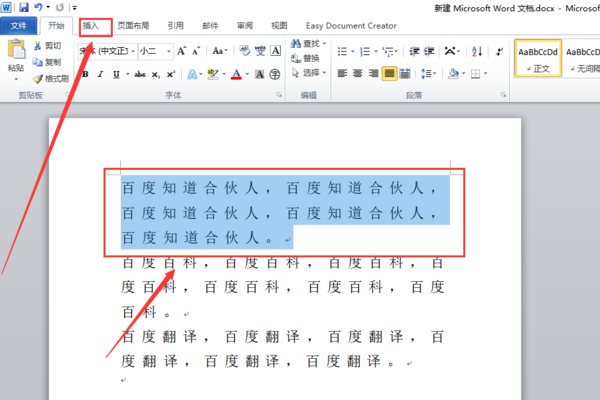The height and width of the screenshot is (400, 600).
Task: Toggle Character Shading (A) button
Action: tap(259, 74)
